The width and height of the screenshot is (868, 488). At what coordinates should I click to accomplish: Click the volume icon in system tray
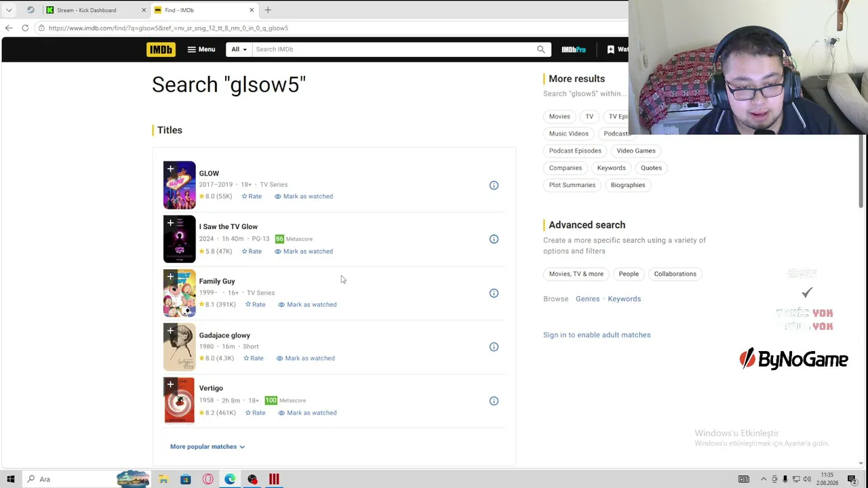click(807, 479)
